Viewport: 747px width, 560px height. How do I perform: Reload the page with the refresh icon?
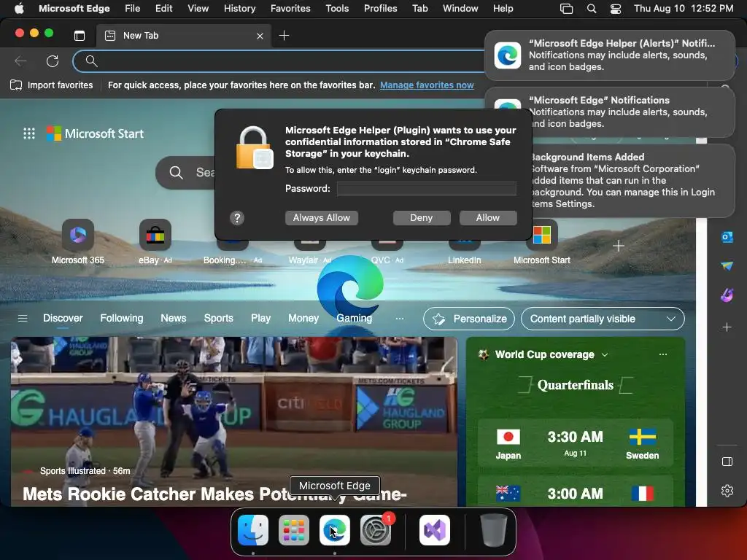coord(53,61)
